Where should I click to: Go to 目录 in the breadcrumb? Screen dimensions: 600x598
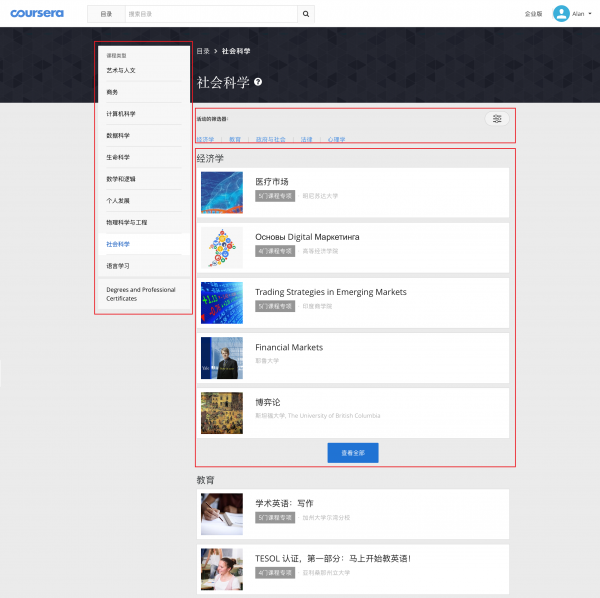point(203,51)
